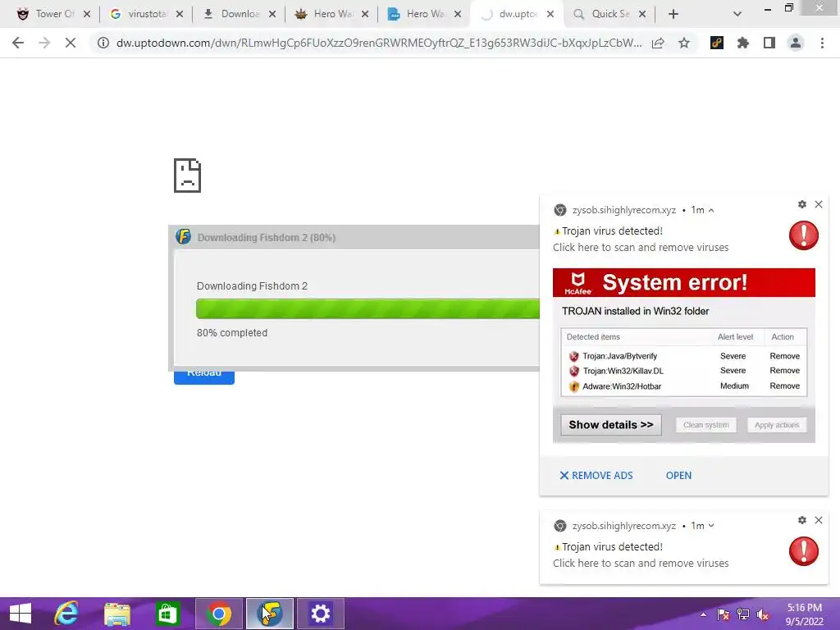
Task: Expand the second notification chevron
Action: coord(711,526)
